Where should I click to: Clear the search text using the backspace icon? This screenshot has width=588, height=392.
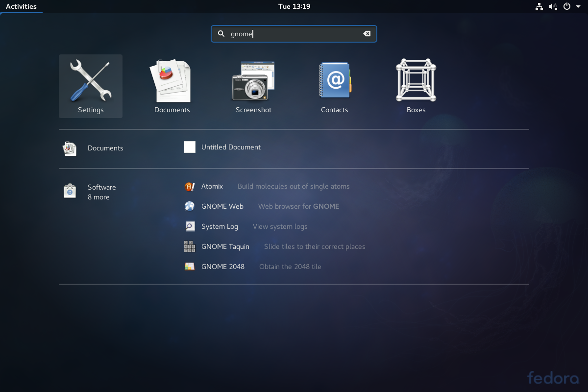pyautogui.click(x=367, y=33)
